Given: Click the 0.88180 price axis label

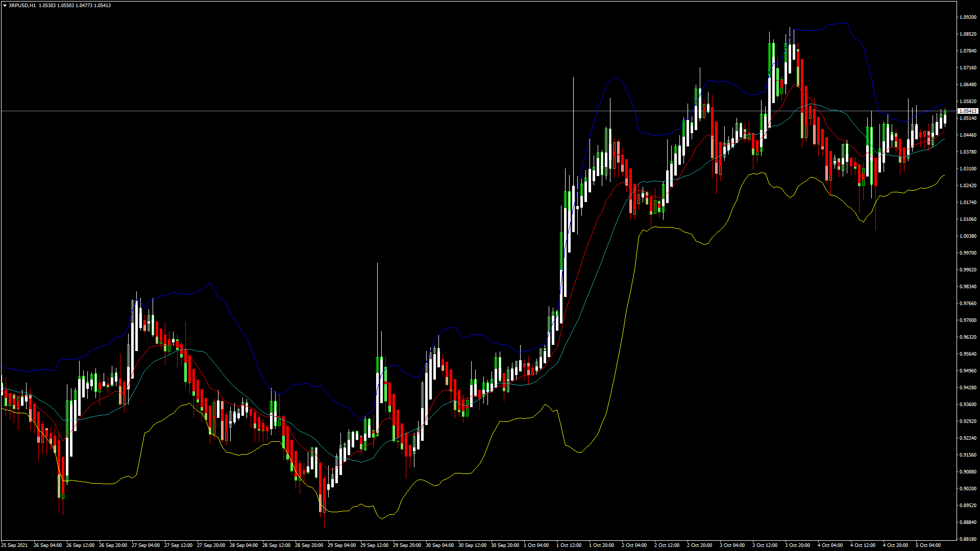Looking at the screenshot, I should coord(968,539).
